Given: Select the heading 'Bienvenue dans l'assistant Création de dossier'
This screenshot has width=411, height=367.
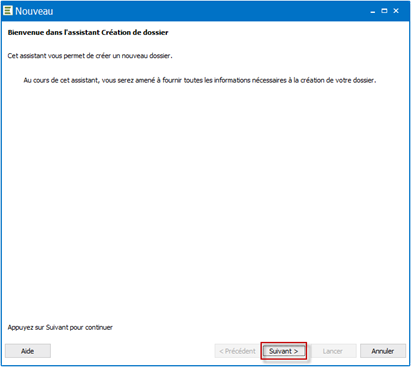Looking at the screenshot, I should [x=88, y=32].
